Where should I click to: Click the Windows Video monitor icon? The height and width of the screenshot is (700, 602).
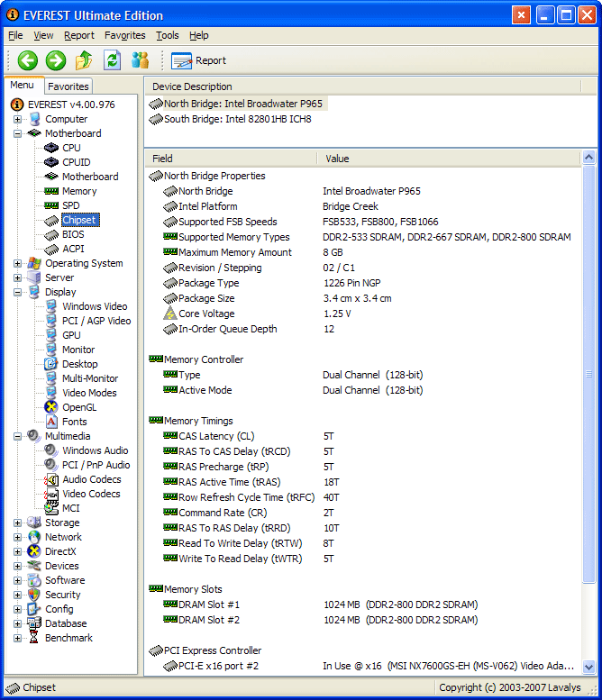point(51,306)
